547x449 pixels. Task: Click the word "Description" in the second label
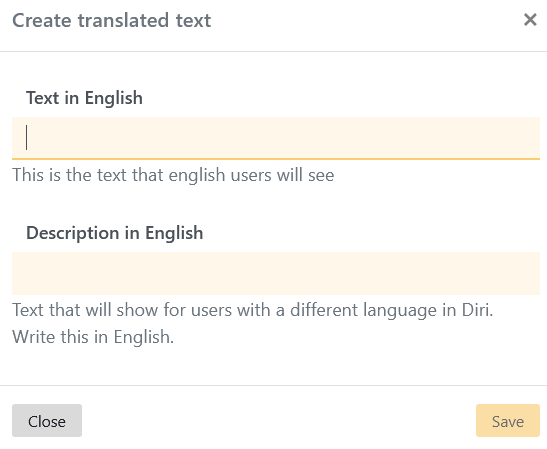pos(73,233)
